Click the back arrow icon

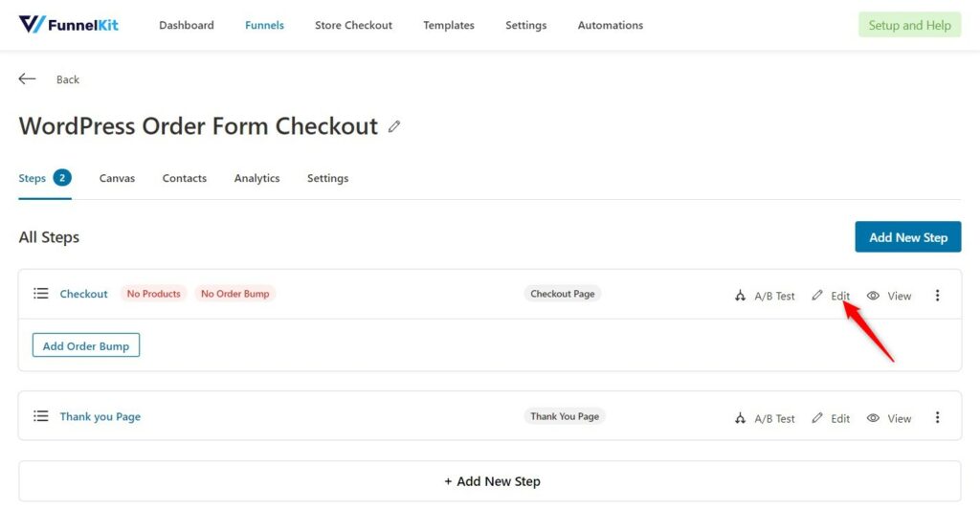[27, 78]
